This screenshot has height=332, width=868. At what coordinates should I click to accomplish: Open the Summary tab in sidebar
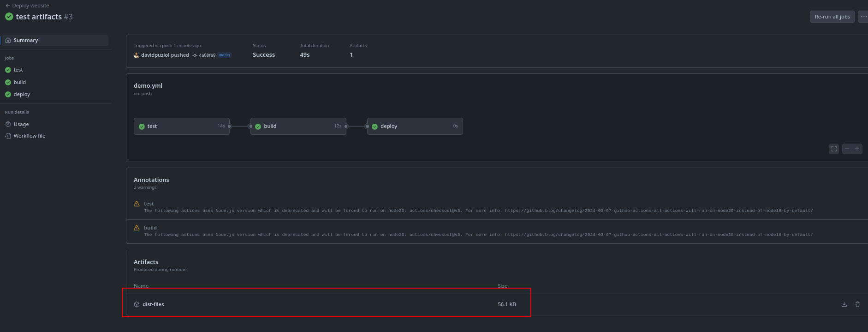pyautogui.click(x=26, y=40)
